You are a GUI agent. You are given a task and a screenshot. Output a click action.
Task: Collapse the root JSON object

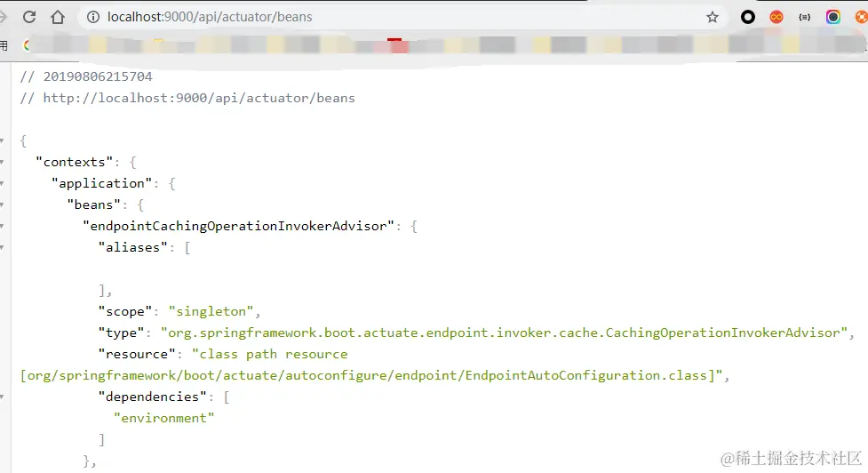coord(2,141)
